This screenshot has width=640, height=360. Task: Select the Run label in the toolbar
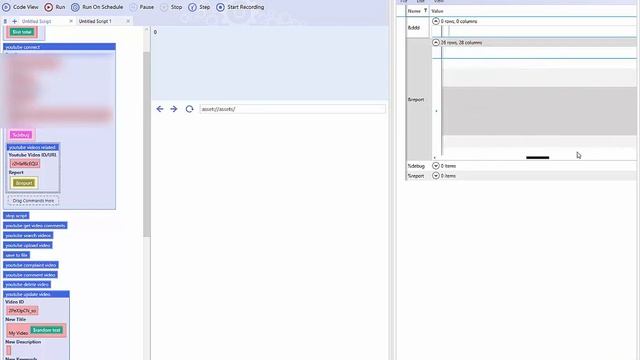[x=60, y=7]
